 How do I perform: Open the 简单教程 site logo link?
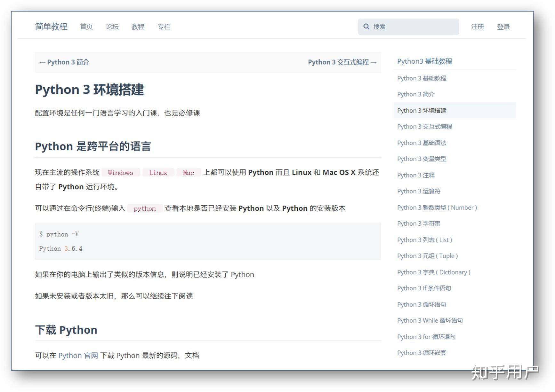pyautogui.click(x=51, y=27)
